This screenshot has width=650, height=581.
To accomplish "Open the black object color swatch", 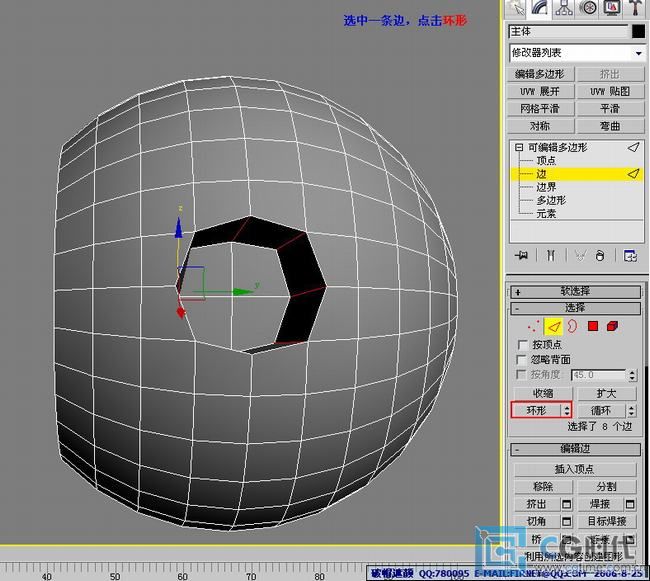I will coord(638,31).
